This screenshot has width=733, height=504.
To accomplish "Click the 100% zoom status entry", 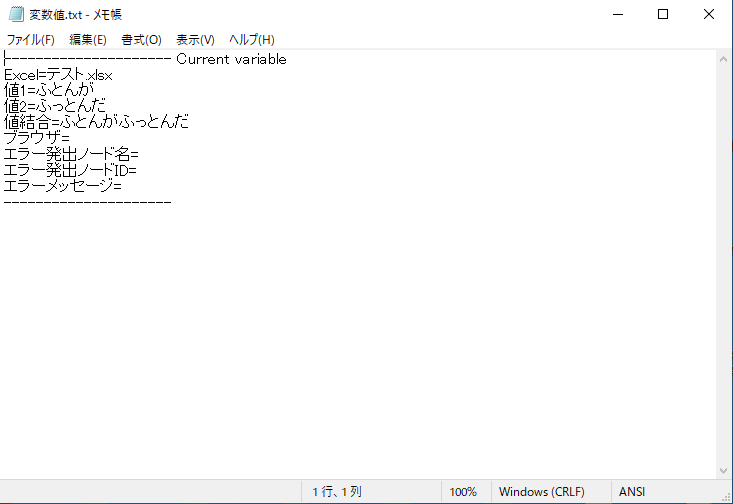I will 463,492.
